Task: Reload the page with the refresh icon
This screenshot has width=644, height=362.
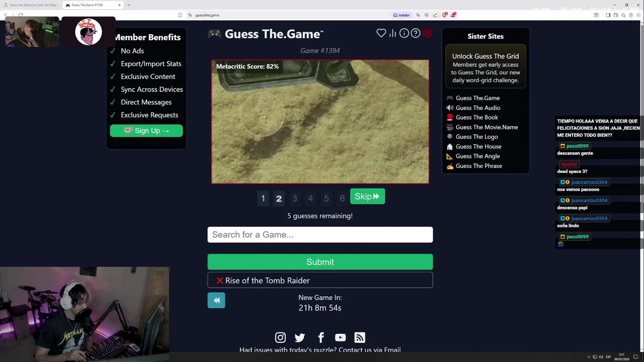Action: click(x=20, y=15)
